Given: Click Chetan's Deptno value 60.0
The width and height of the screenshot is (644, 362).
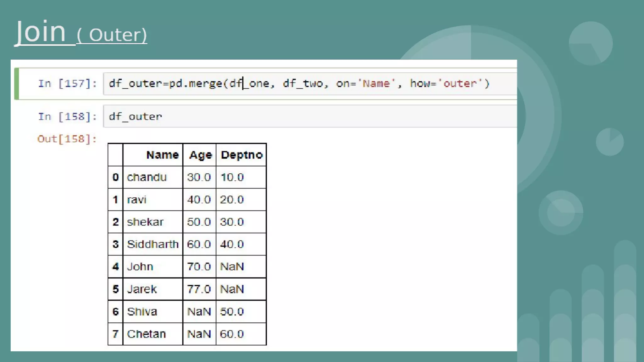Looking at the screenshot, I should click(x=232, y=334).
